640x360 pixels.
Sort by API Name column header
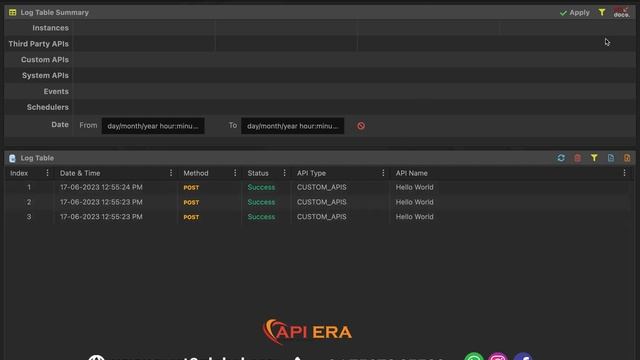click(x=411, y=173)
